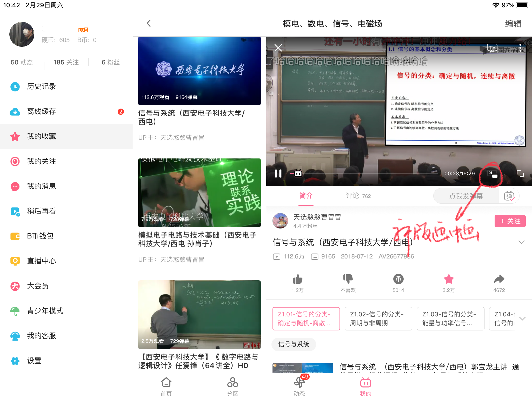
Task: Give the video a thumbs up
Action: click(x=297, y=280)
